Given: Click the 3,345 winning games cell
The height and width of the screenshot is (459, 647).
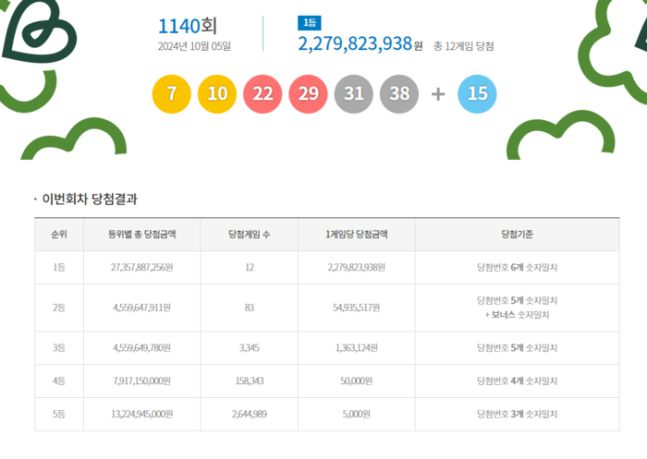Looking at the screenshot, I should 249,347.
